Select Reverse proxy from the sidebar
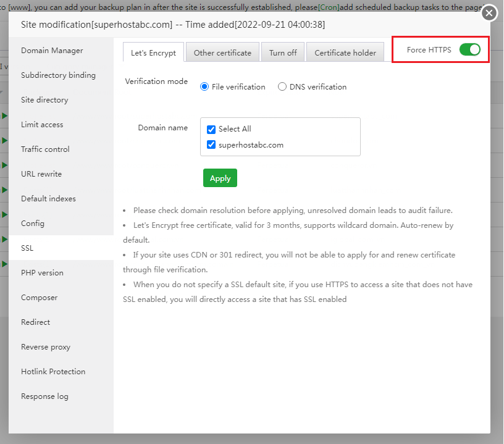This screenshot has height=444, width=504. 46,347
